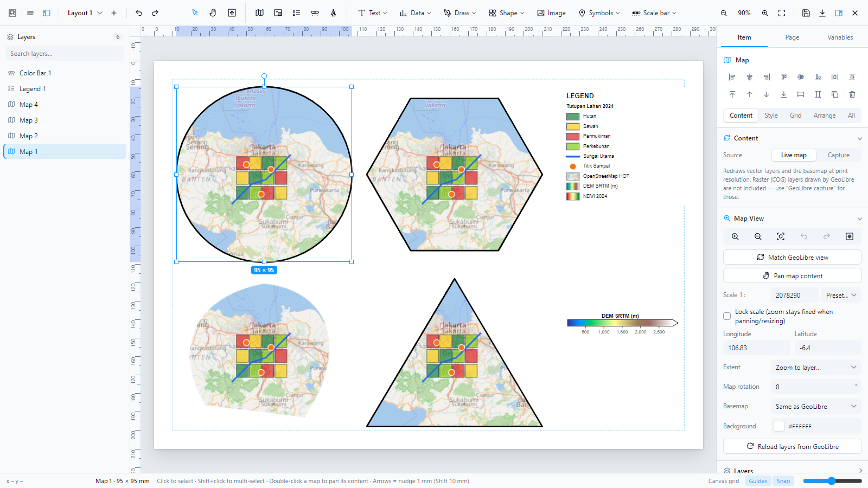Export layout with download icon
Viewport: 868px width, 488px height.
point(822,13)
